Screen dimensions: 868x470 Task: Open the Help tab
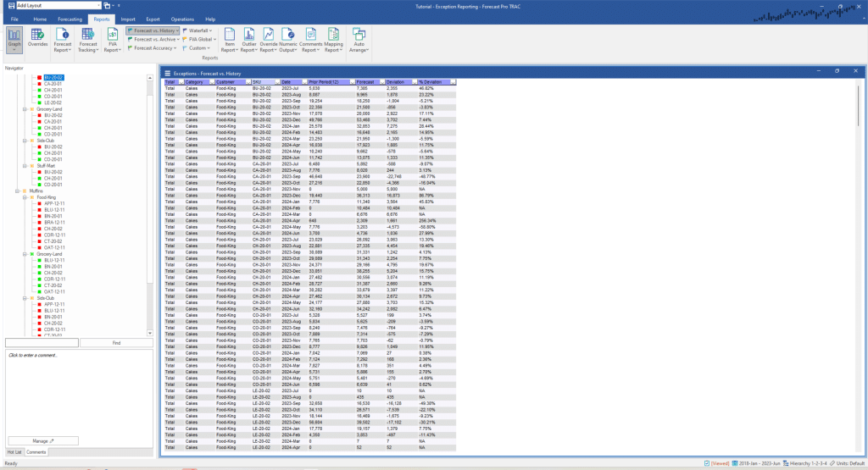point(210,19)
